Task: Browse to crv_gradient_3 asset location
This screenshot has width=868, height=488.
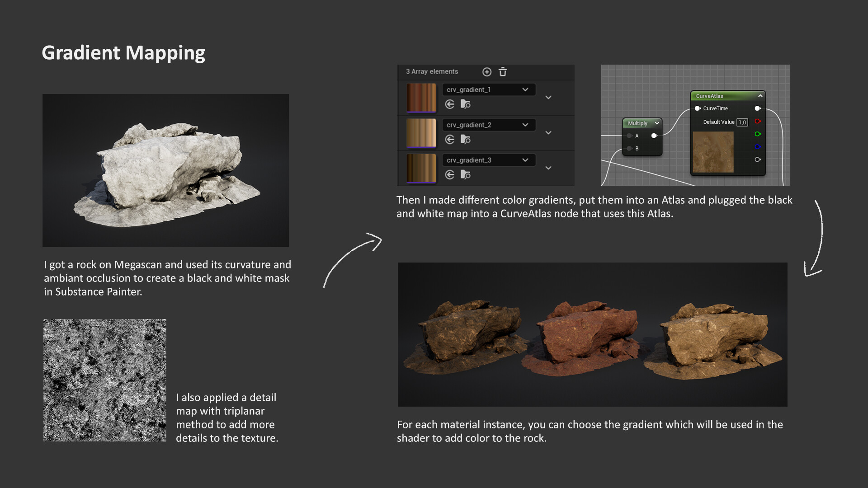Action: 466,174
